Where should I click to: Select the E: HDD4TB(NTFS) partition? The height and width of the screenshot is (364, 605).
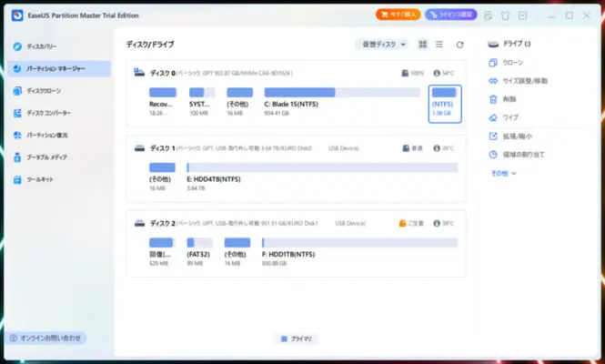coord(322,177)
